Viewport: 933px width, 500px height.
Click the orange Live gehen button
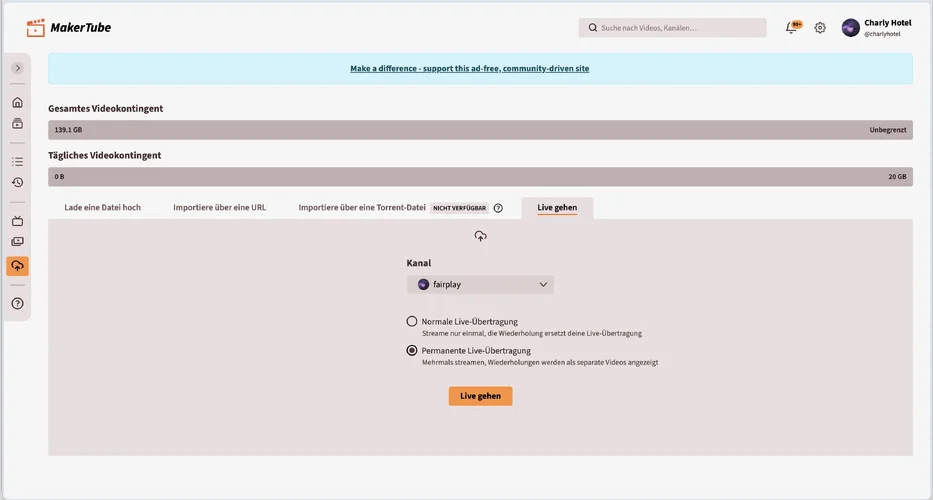[x=480, y=396]
